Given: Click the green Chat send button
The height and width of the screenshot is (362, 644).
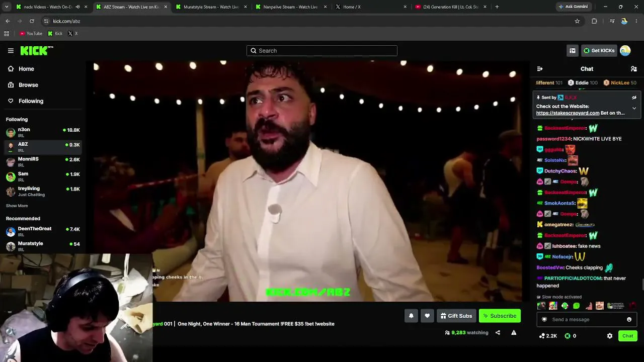Looking at the screenshot, I should 627,336.
